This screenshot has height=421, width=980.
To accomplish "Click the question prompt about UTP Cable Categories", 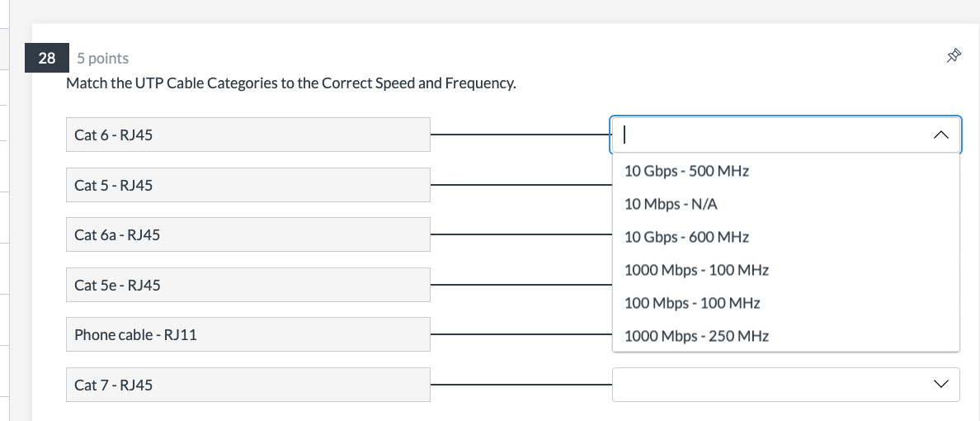I will coord(291,83).
